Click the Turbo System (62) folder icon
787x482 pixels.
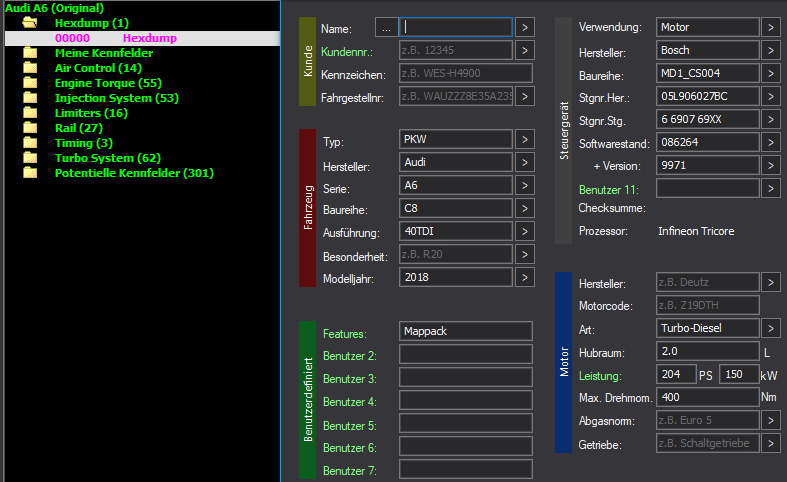pyautogui.click(x=30, y=158)
